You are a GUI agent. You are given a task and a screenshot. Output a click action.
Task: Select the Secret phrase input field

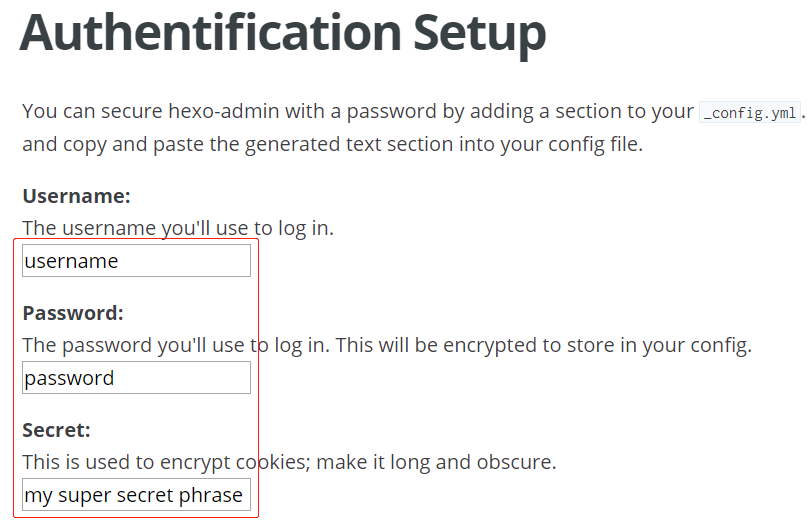pyautogui.click(x=136, y=495)
